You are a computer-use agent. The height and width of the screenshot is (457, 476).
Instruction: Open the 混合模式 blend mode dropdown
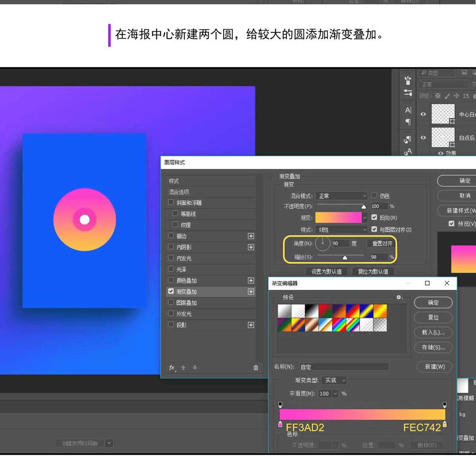[x=342, y=196]
